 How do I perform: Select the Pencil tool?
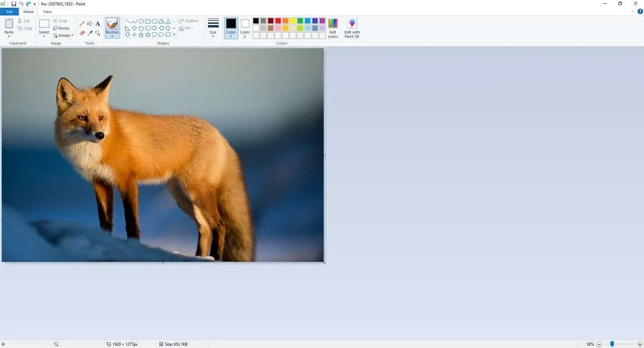click(x=82, y=24)
